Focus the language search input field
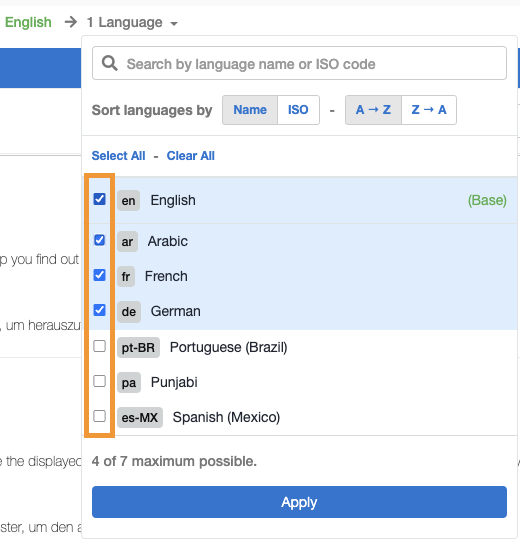 [x=299, y=63]
